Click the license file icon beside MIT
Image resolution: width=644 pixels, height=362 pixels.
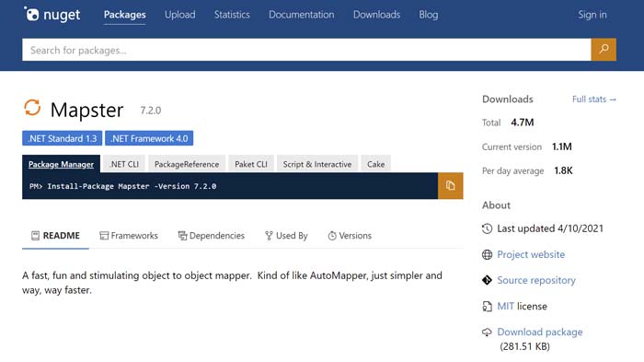pyautogui.click(x=487, y=307)
